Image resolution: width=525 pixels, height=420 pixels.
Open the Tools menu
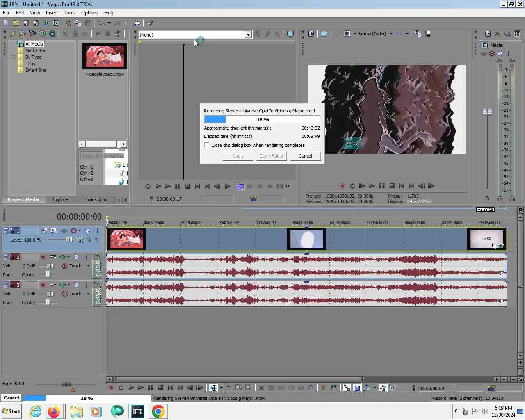tap(69, 13)
